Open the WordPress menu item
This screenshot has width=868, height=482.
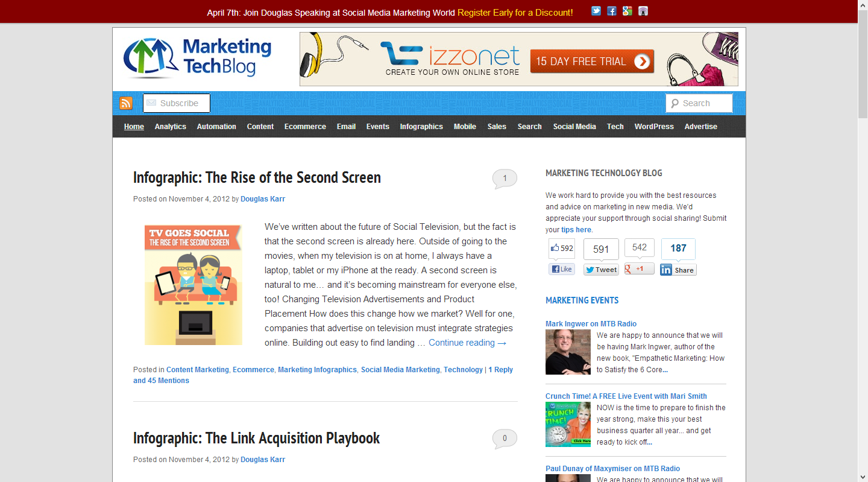[654, 127]
